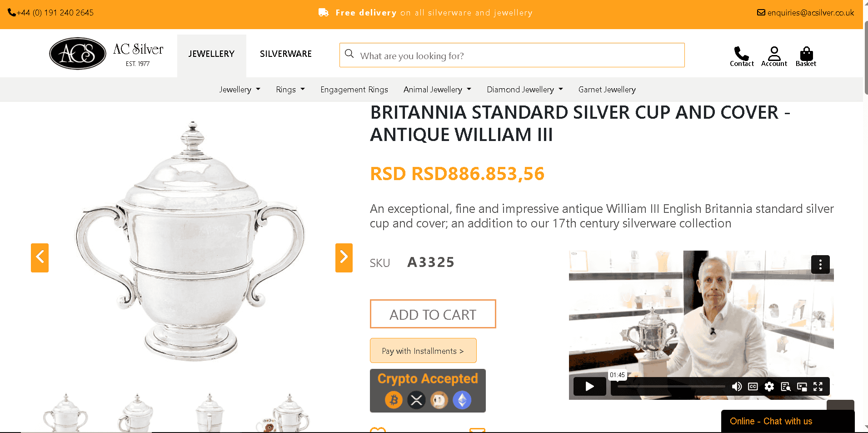Screen dimensions: 868x433
Task: Open the Account page
Action: 774,54
